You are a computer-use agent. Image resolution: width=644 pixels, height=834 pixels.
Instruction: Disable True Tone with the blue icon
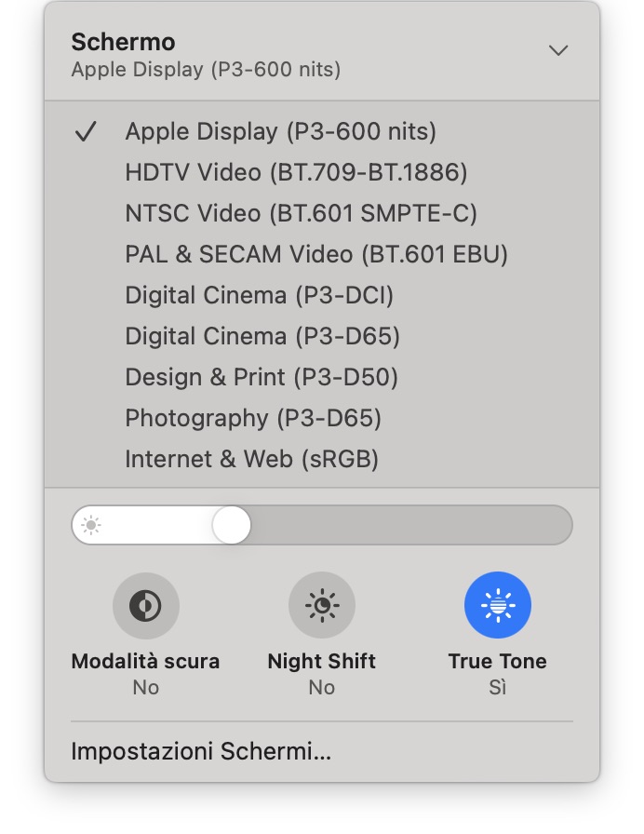(x=497, y=606)
